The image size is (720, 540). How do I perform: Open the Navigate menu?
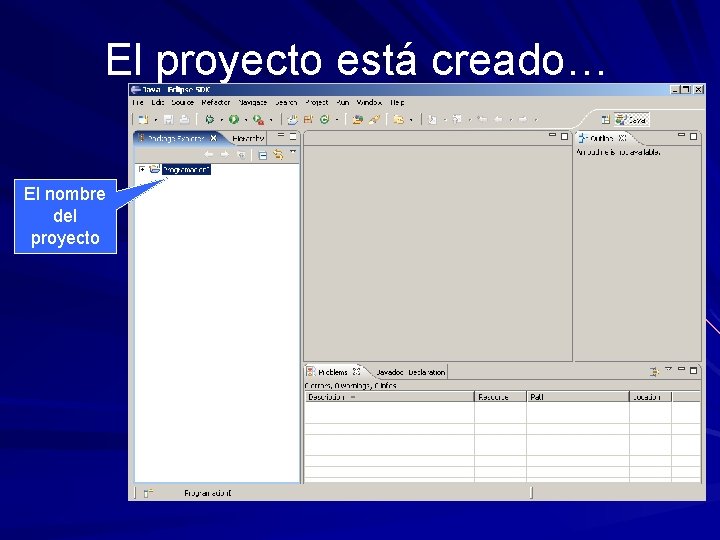click(253, 102)
